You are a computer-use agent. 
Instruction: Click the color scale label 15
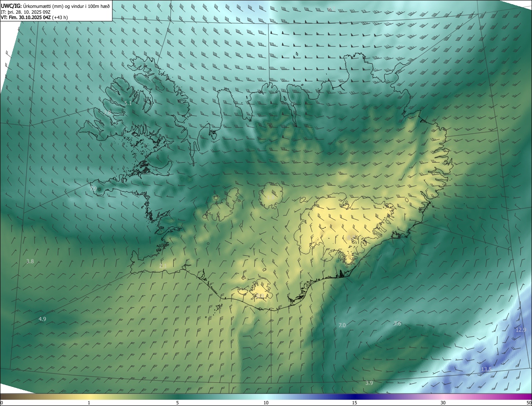pyautogui.click(x=355, y=403)
